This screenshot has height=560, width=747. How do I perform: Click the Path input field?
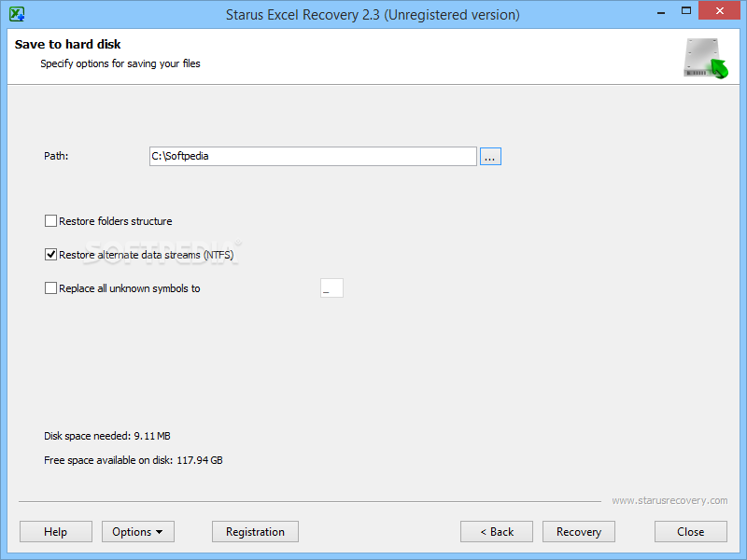coord(313,156)
